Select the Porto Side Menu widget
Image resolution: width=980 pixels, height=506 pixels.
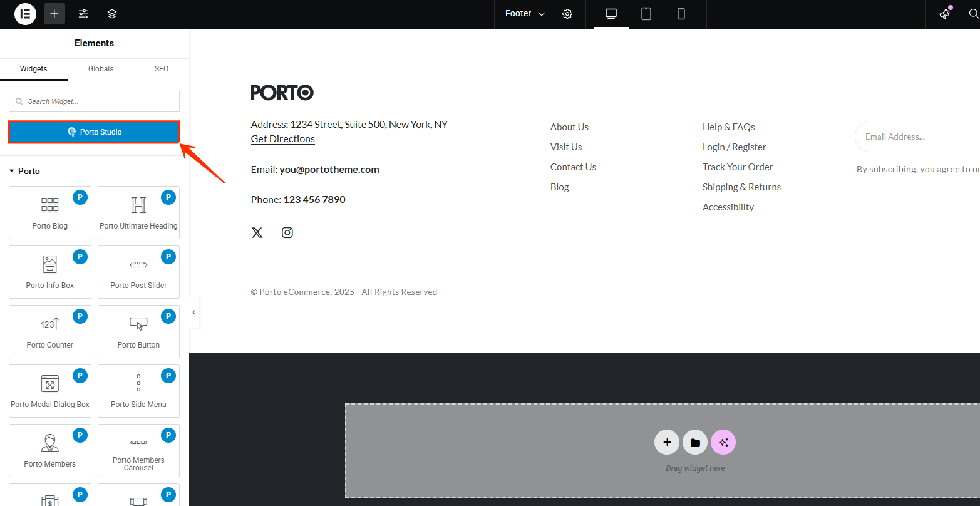138,391
